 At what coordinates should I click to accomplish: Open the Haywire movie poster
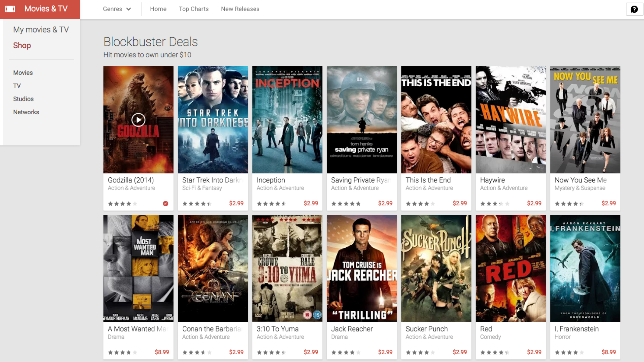pos(511,120)
